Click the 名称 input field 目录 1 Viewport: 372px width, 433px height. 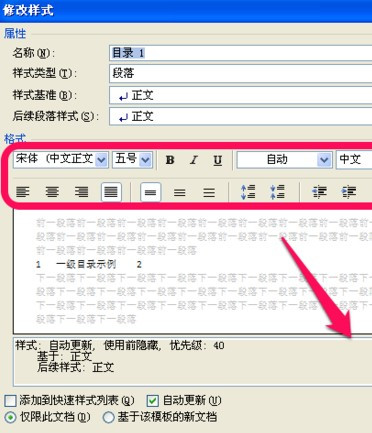240,53
